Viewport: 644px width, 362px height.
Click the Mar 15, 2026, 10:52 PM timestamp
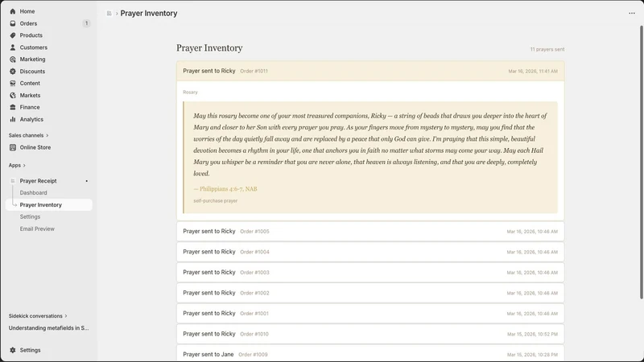coord(532,334)
